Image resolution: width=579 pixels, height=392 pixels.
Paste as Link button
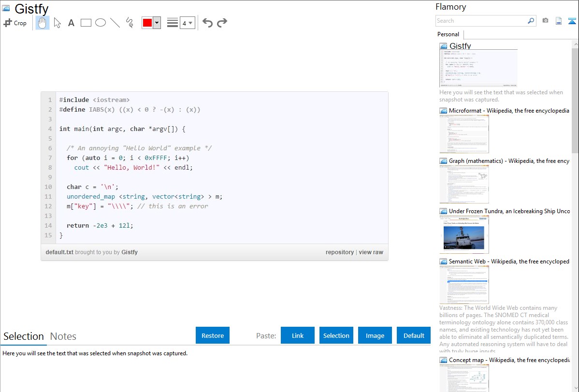(298, 335)
